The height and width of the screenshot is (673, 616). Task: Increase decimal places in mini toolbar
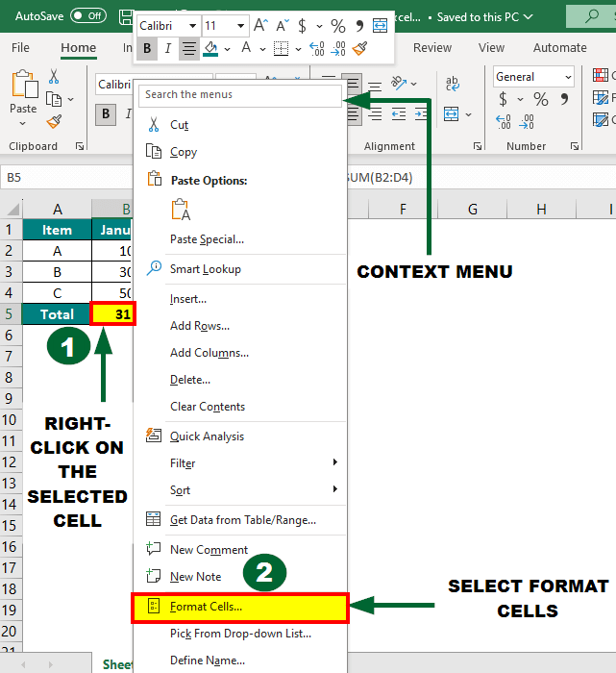pyautogui.click(x=316, y=48)
